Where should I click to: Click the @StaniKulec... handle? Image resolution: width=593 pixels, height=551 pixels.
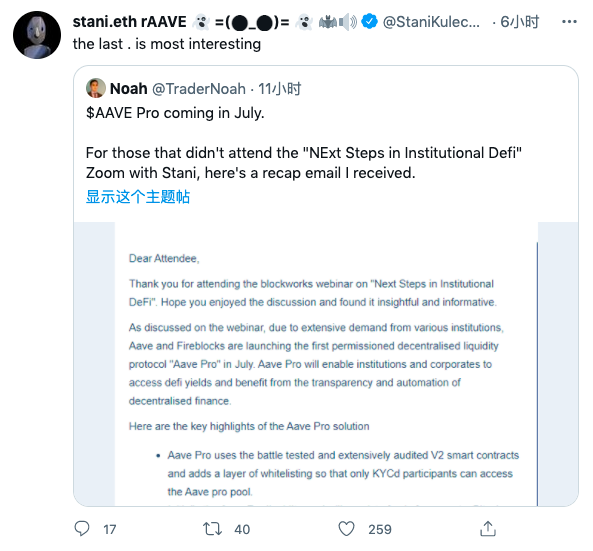tap(431, 22)
